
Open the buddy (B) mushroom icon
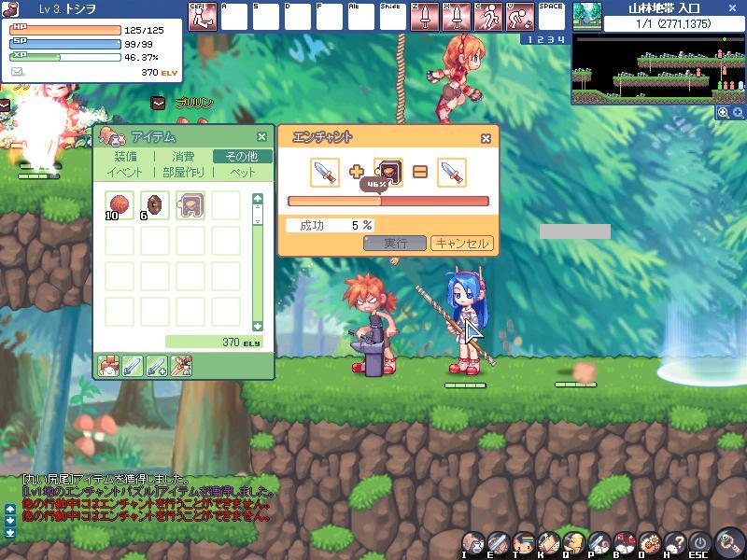point(625,544)
